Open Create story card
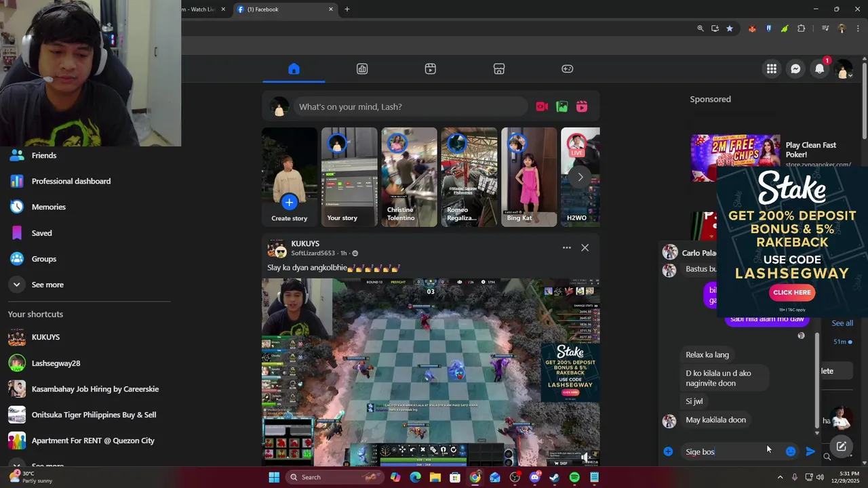 pyautogui.click(x=290, y=177)
